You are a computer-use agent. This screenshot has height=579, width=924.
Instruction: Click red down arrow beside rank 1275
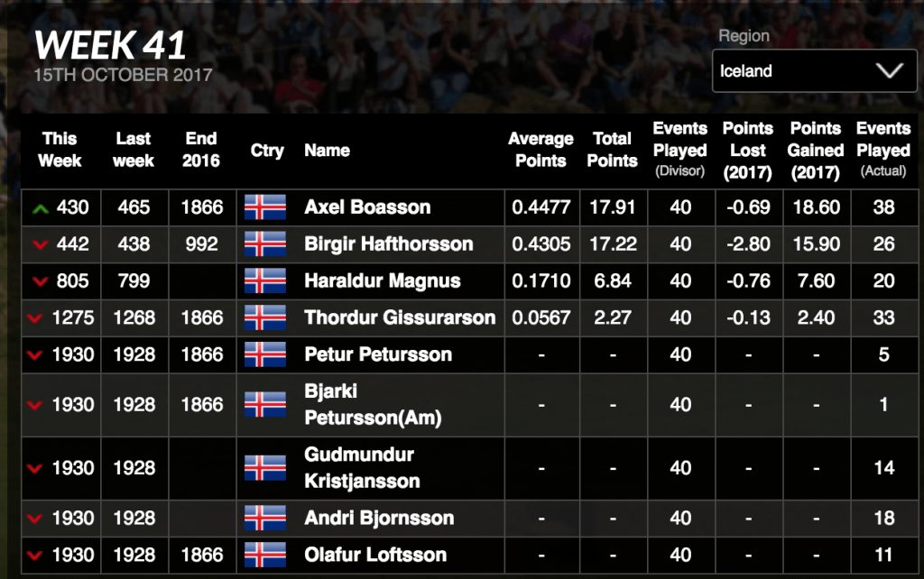tap(35, 318)
